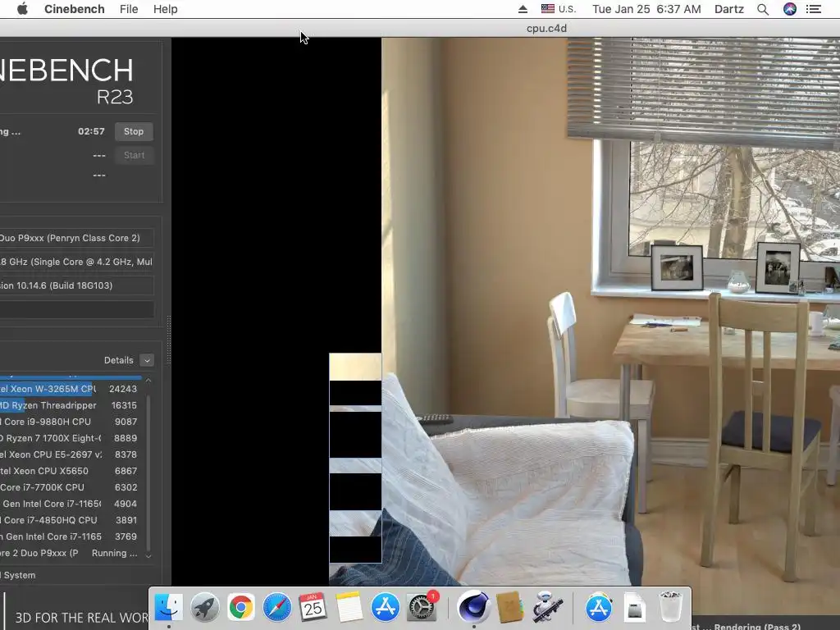The image size is (840, 630).
Task: Click the Cinebench sphere icon in dock
Action: (x=473, y=608)
